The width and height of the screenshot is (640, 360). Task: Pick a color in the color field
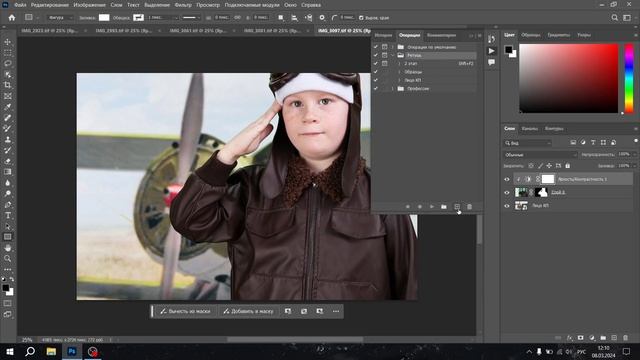569,78
